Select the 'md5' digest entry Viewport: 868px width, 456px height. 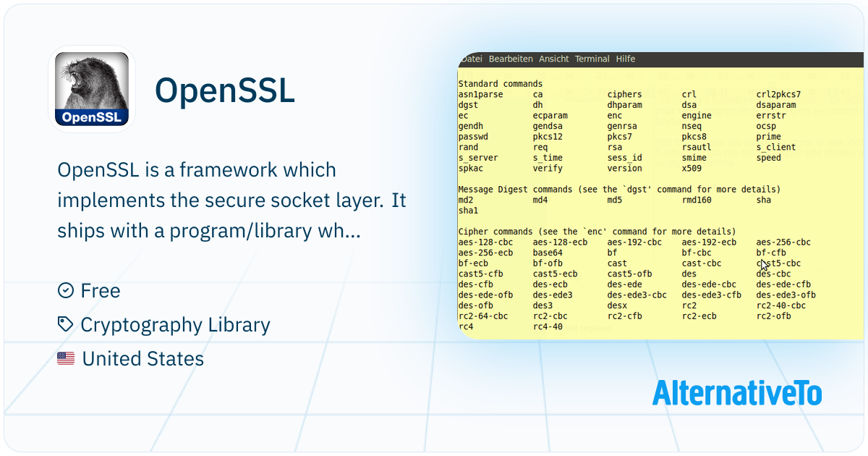pos(615,200)
